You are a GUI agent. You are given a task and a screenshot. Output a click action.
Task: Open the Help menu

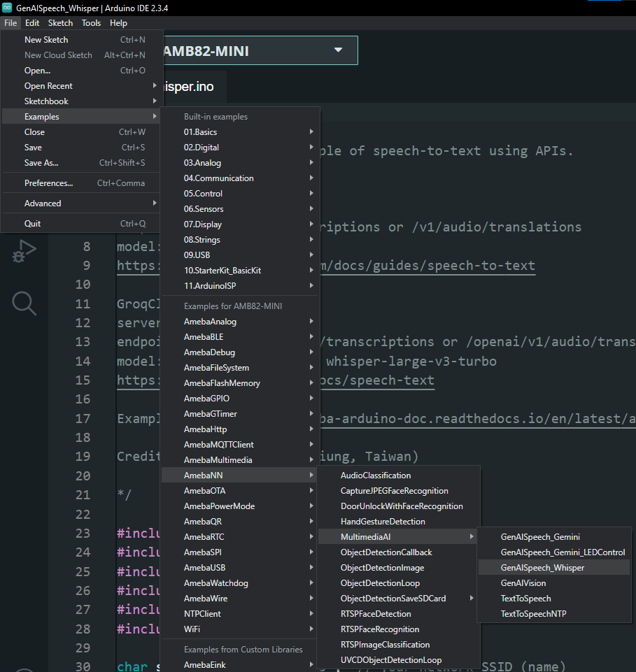(118, 23)
